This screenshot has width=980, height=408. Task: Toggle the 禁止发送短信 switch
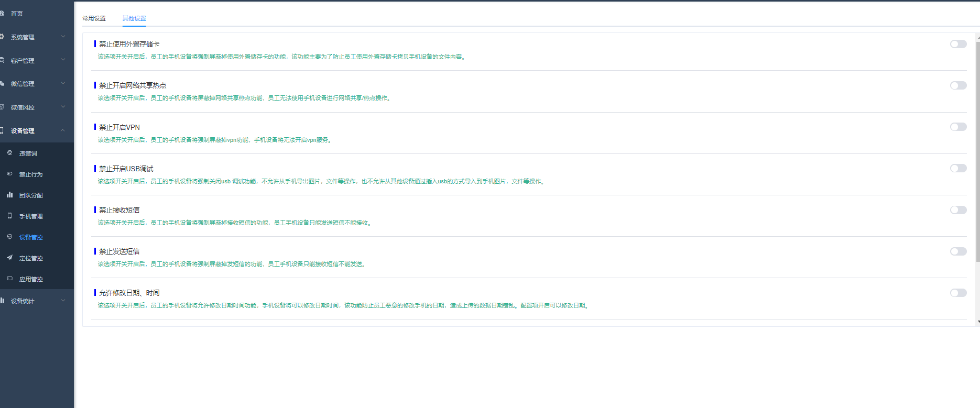point(958,251)
